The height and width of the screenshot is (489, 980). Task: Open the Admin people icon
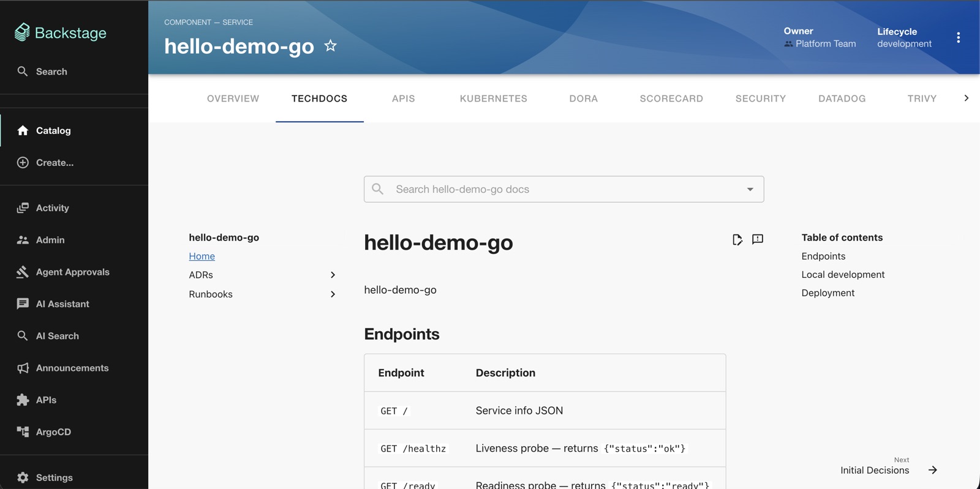pyautogui.click(x=23, y=240)
